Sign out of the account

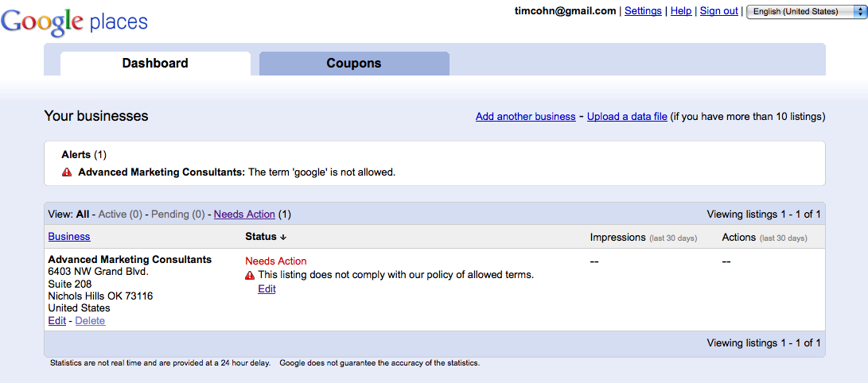coord(719,11)
